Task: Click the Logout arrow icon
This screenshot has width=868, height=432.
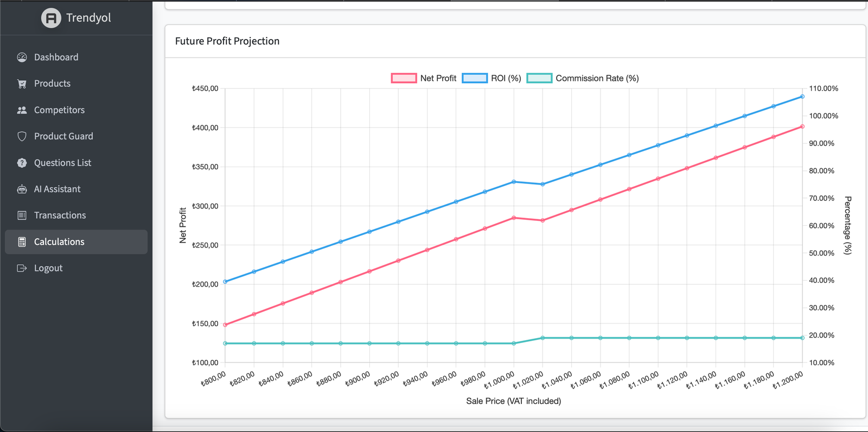Action: coord(22,268)
